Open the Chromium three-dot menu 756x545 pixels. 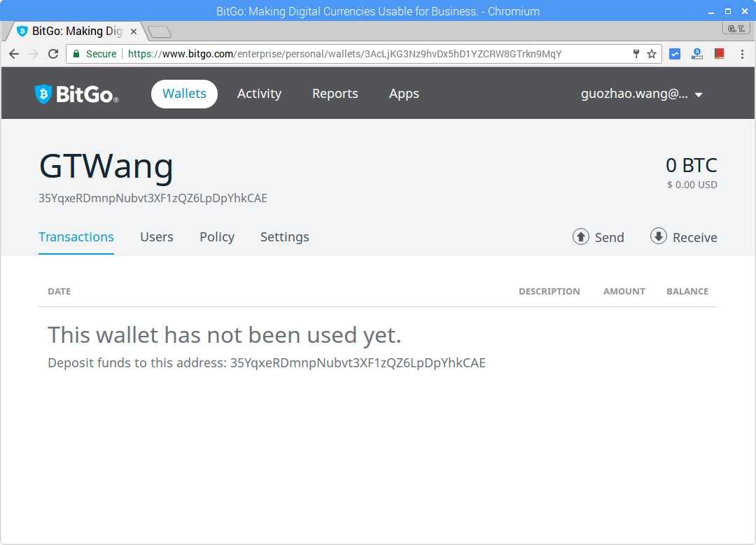(743, 53)
